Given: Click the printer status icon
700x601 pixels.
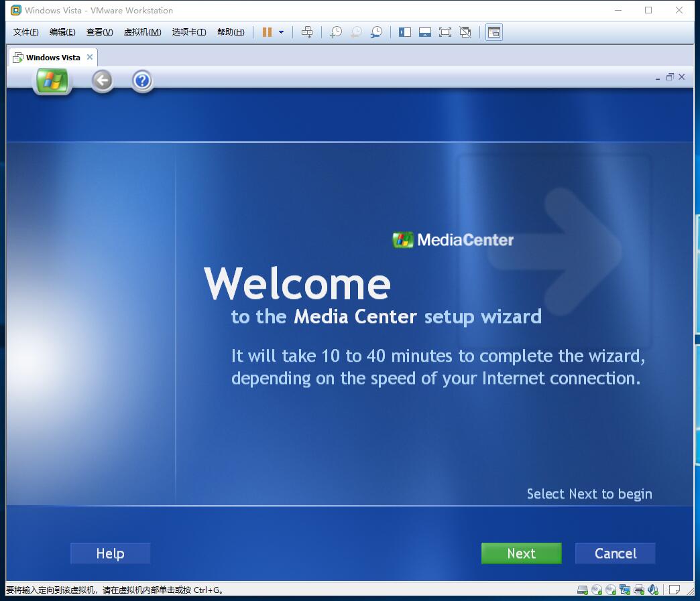Looking at the screenshot, I should (x=639, y=590).
